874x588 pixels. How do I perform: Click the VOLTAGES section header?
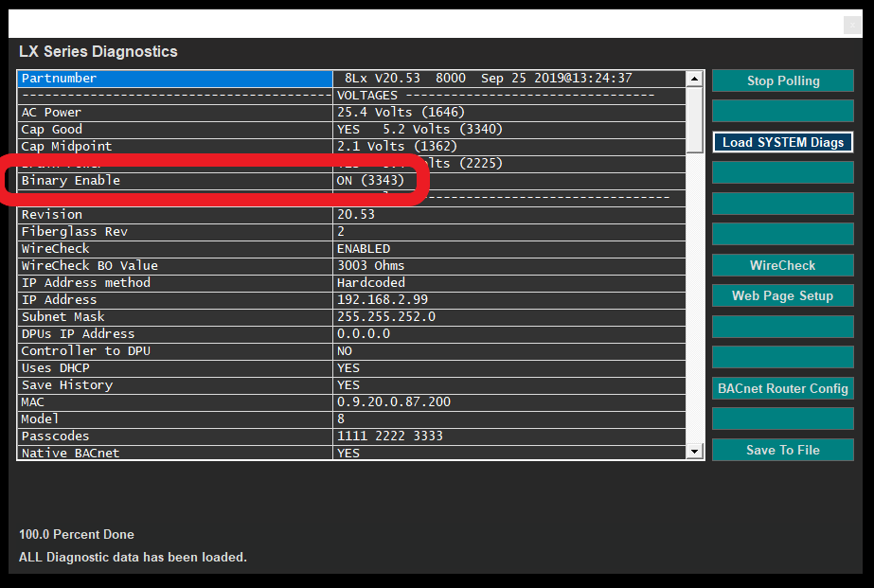click(x=367, y=96)
